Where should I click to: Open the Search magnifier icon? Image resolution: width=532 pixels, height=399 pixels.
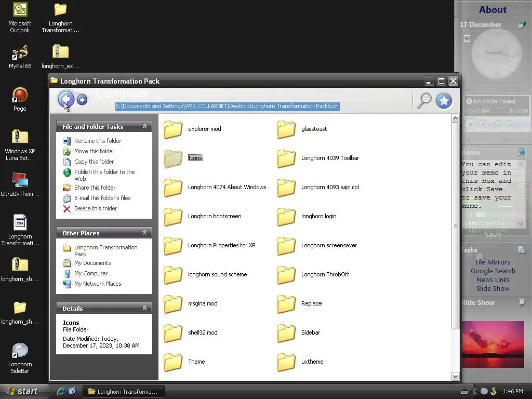(424, 100)
